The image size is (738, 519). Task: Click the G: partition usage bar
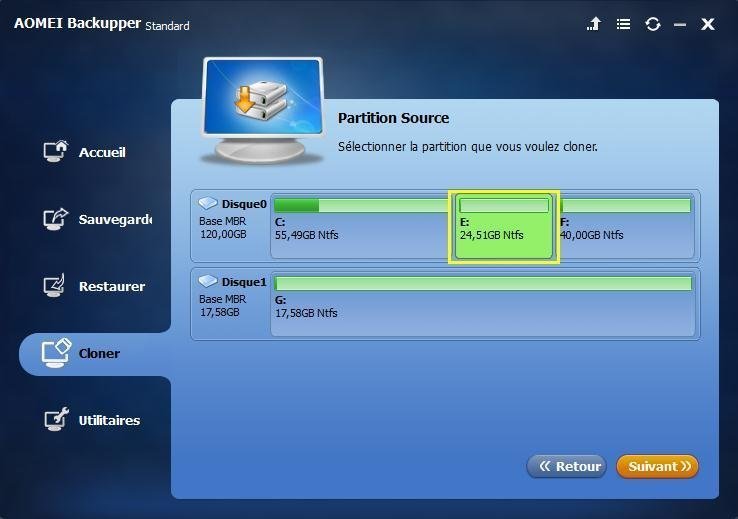click(483, 283)
